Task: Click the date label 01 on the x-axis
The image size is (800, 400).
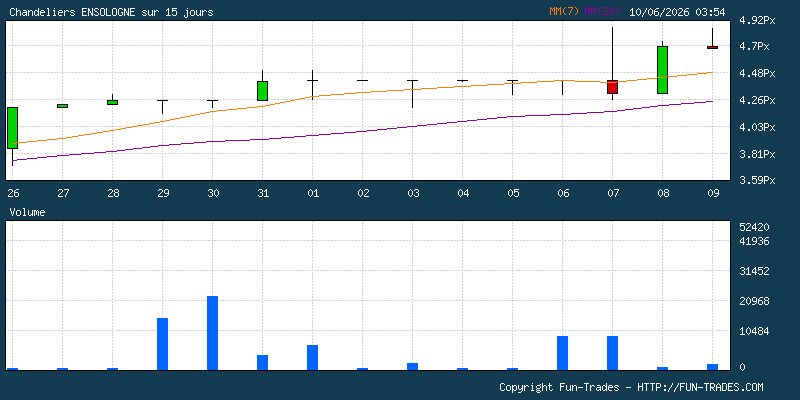Action: tap(313, 193)
